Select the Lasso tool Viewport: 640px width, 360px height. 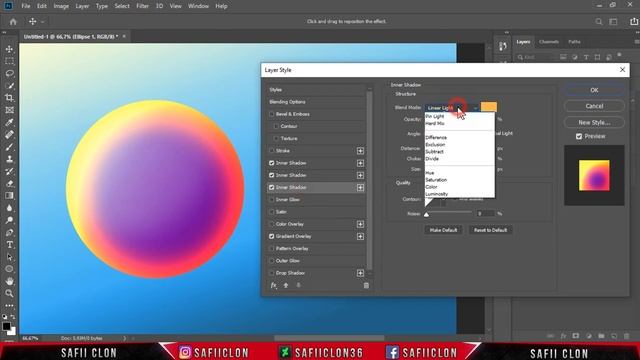click(9, 73)
